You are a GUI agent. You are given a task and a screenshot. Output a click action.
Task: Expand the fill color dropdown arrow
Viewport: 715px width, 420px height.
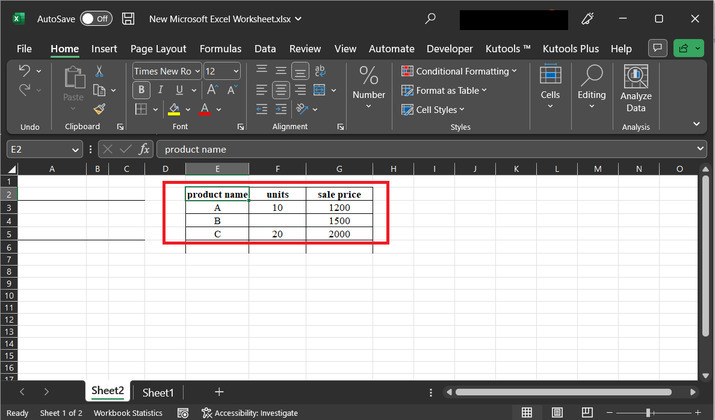188,109
